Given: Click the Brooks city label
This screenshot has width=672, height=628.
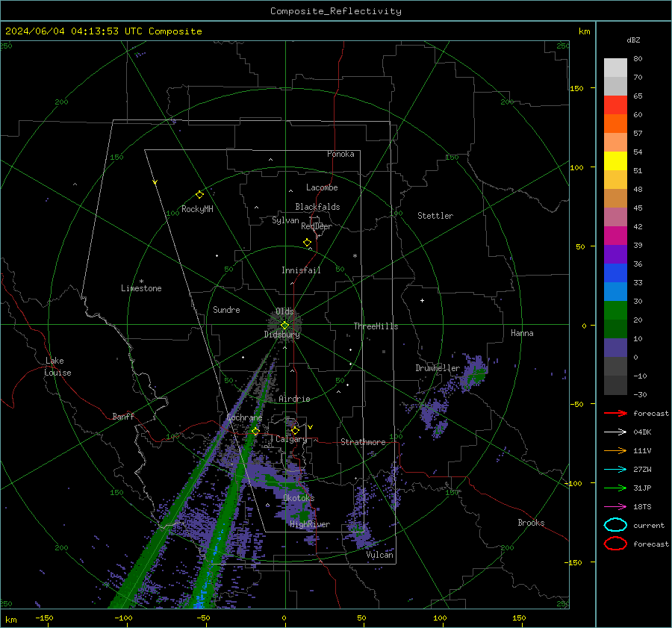Looking at the screenshot, I should tap(531, 523).
